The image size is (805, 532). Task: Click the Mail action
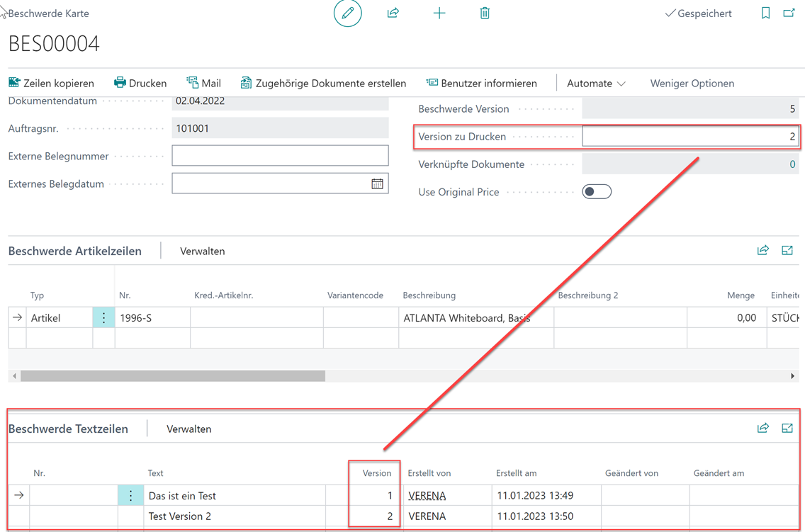[x=203, y=83]
